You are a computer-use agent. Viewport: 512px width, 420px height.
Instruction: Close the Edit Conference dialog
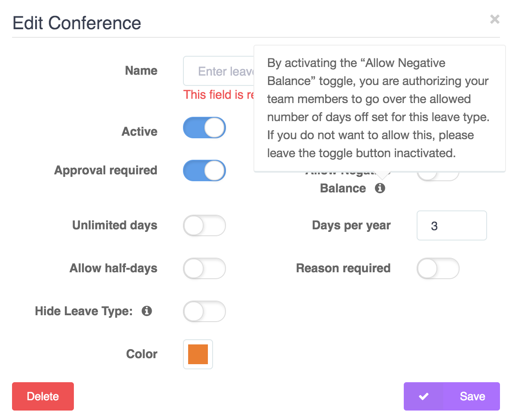click(x=495, y=19)
